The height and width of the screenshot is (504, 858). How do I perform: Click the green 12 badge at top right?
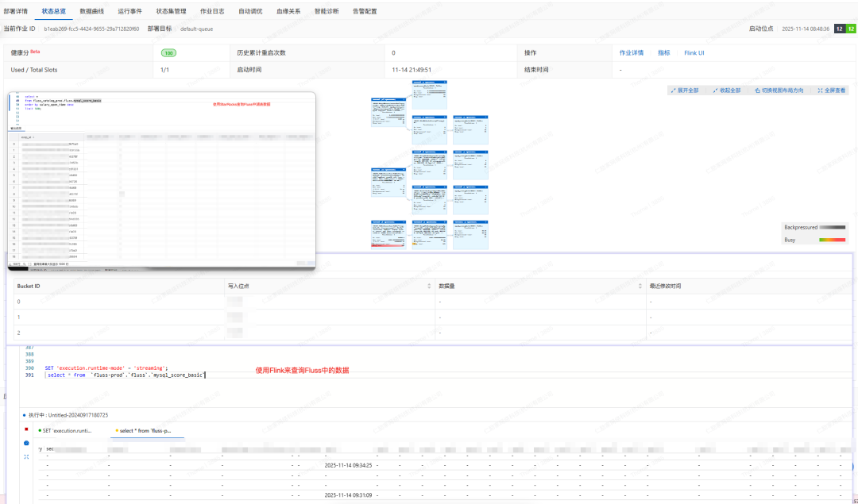tap(851, 29)
